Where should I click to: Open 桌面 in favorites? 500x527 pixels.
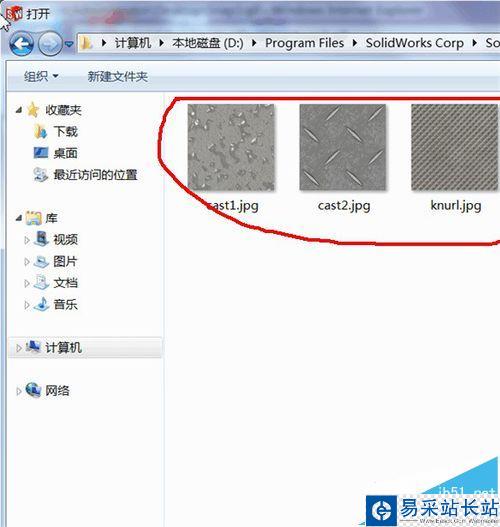tap(66, 153)
